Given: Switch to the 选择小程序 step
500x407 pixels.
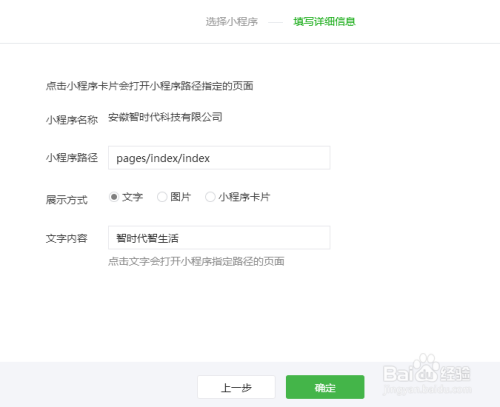Looking at the screenshot, I should point(232,22).
